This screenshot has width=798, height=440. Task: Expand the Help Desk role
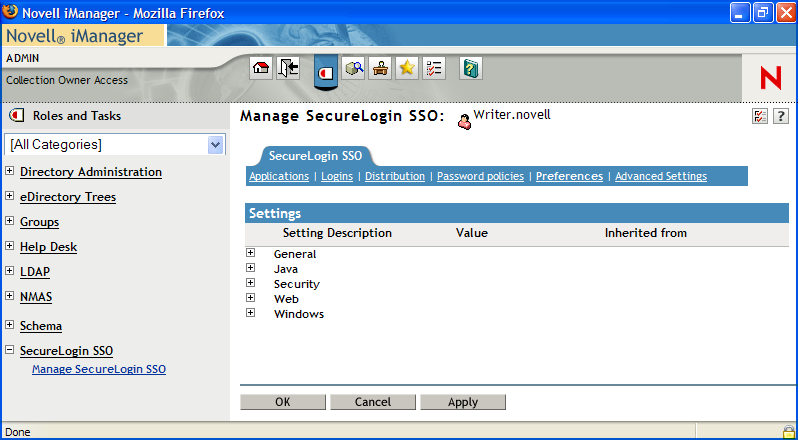pyautogui.click(x=10, y=246)
